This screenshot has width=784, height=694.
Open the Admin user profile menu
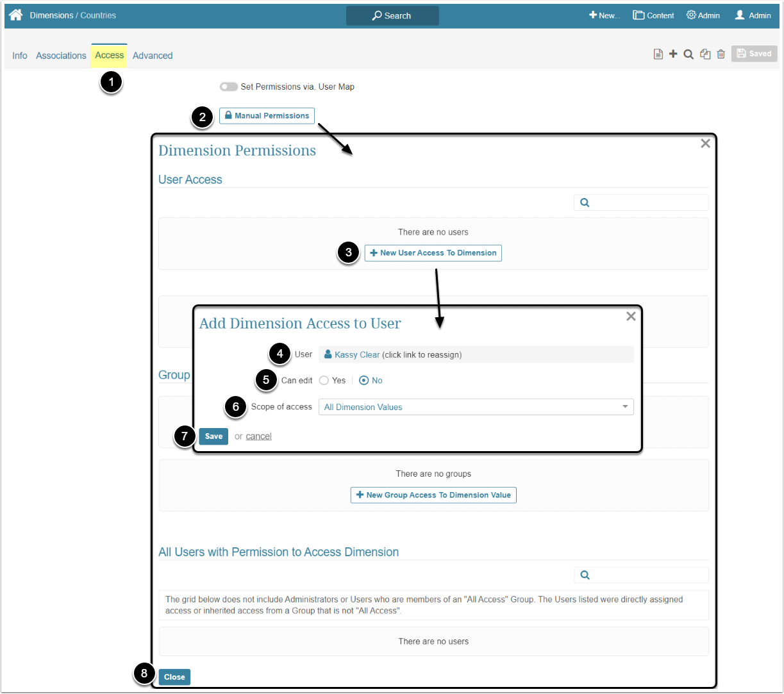point(753,15)
